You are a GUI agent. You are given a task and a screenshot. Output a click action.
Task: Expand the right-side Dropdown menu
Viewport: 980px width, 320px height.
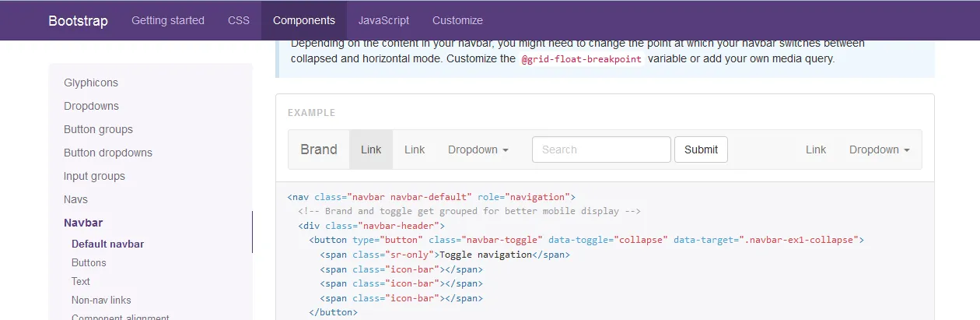pos(880,149)
